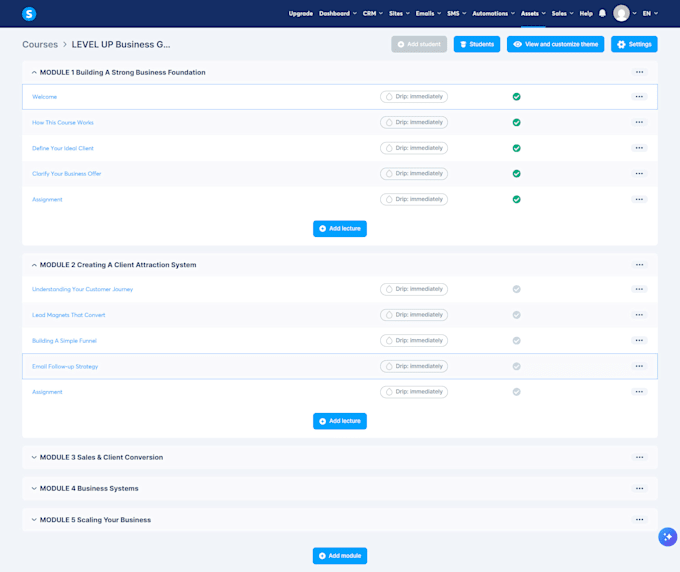Toggle published status of Welcome lecture
The width and height of the screenshot is (680, 572).
click(x=517, y=97)
